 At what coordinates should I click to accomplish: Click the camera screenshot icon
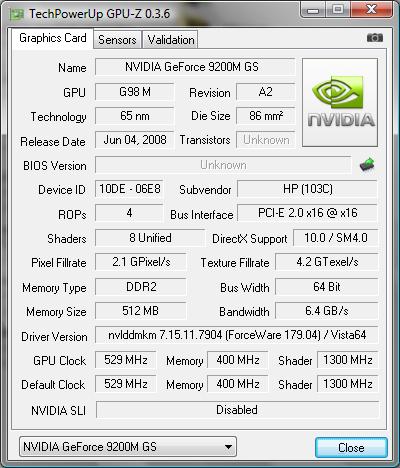click(x=375, y=38)
